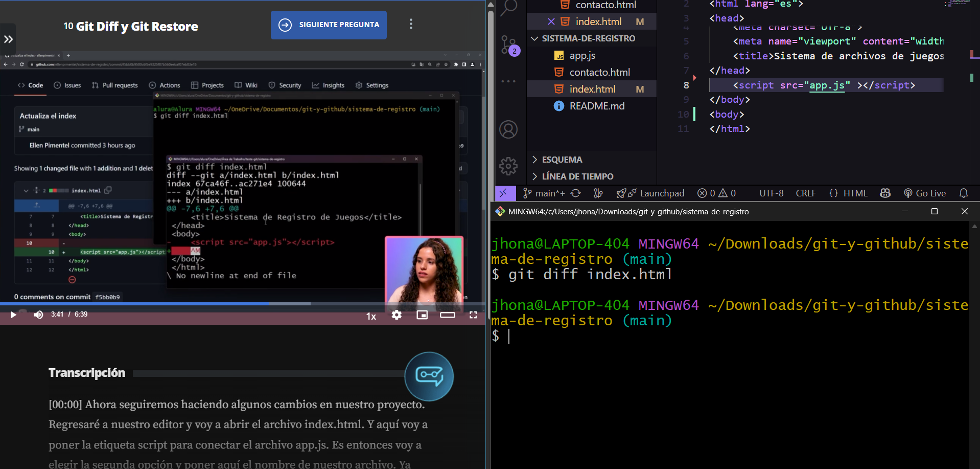Open Accounts icon in VS Code activity bar

point(508,129)
